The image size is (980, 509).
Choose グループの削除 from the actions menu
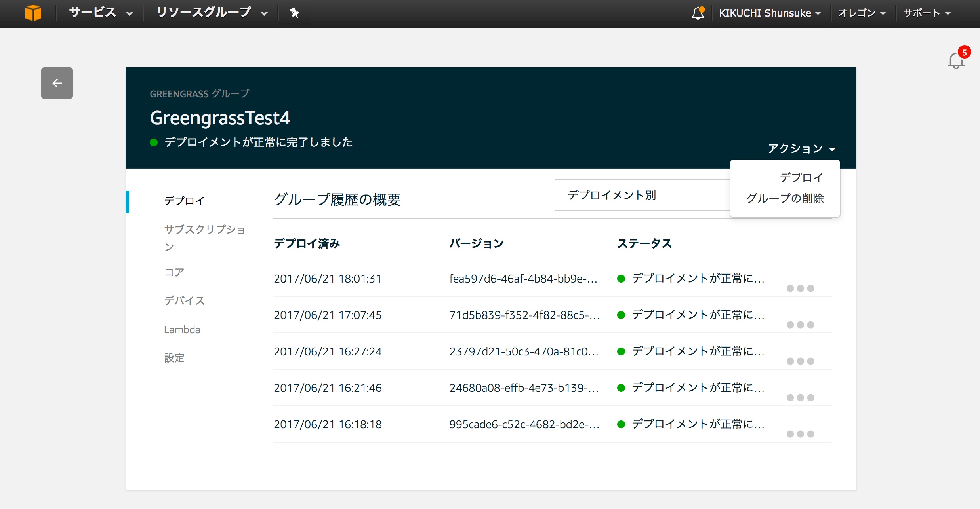(785, 198)
